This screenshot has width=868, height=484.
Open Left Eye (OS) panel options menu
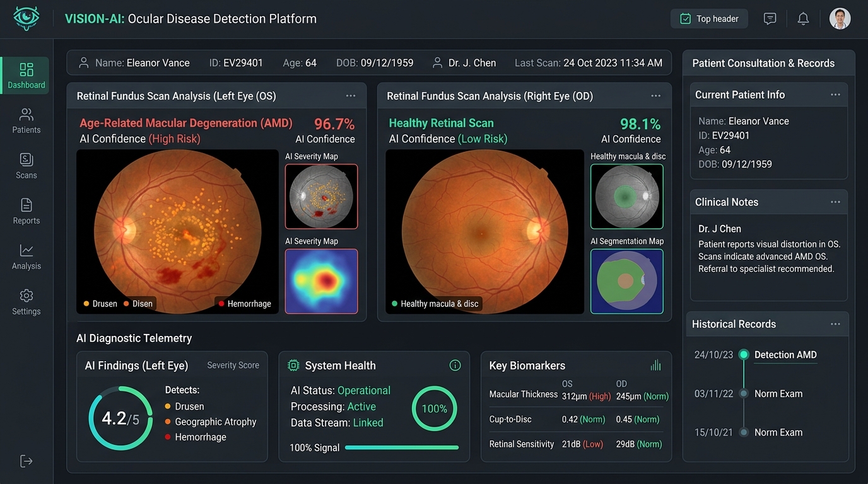[351, 96]
